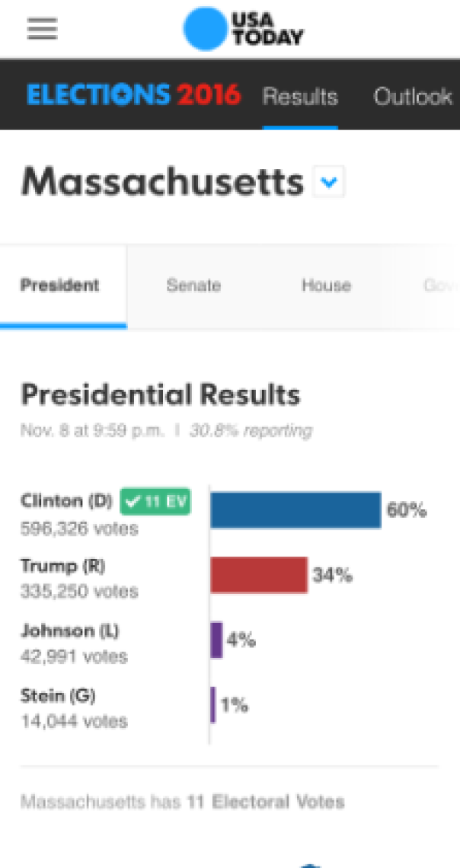460x868 pixels.
Task: Select the President race tab
Action: [59, 286]
